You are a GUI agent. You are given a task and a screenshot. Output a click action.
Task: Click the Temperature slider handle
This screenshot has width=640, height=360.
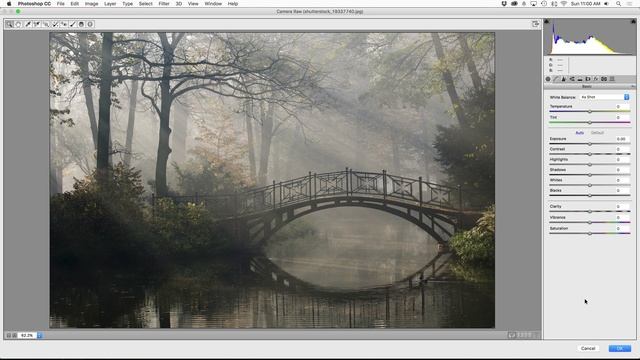(589, 111)
